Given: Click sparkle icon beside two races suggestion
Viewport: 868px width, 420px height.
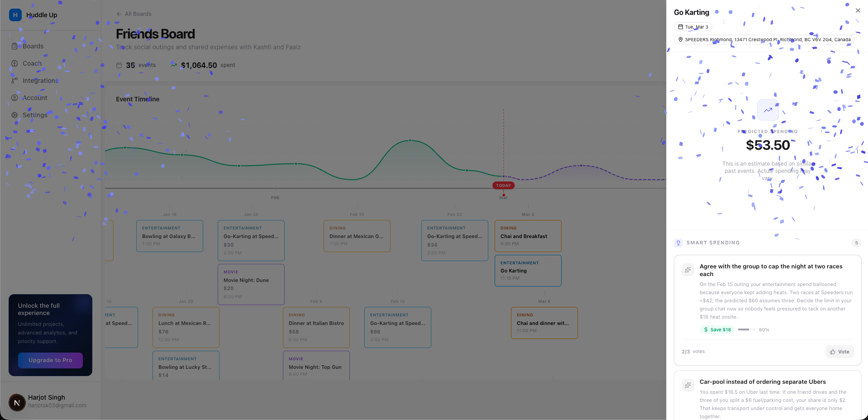Looking at the screenshot, I should [x=688, y=270].
